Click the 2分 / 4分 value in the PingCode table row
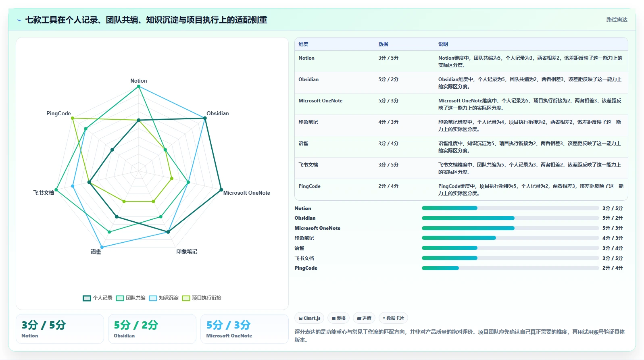This screenshot has width=644, height=360. pos(388,186)
